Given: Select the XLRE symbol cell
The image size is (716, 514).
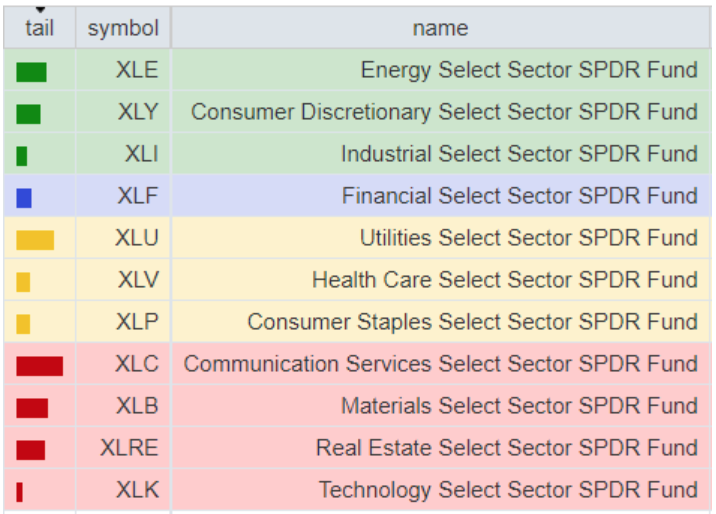Looking at the screenshot, I should point(129,448).
